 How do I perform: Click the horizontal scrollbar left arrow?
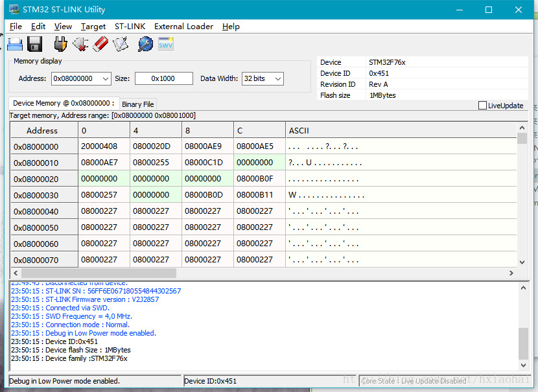(x=16, y=273)
